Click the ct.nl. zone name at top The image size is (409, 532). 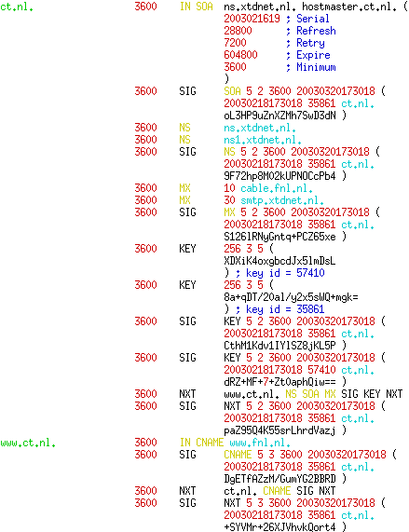tap(17, 7)
